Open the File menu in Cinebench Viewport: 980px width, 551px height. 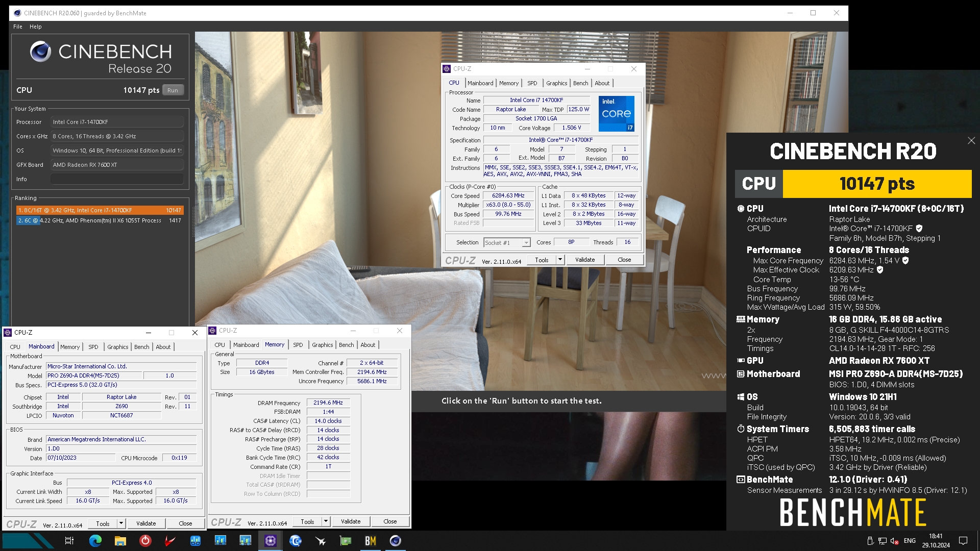coord(18,27)
